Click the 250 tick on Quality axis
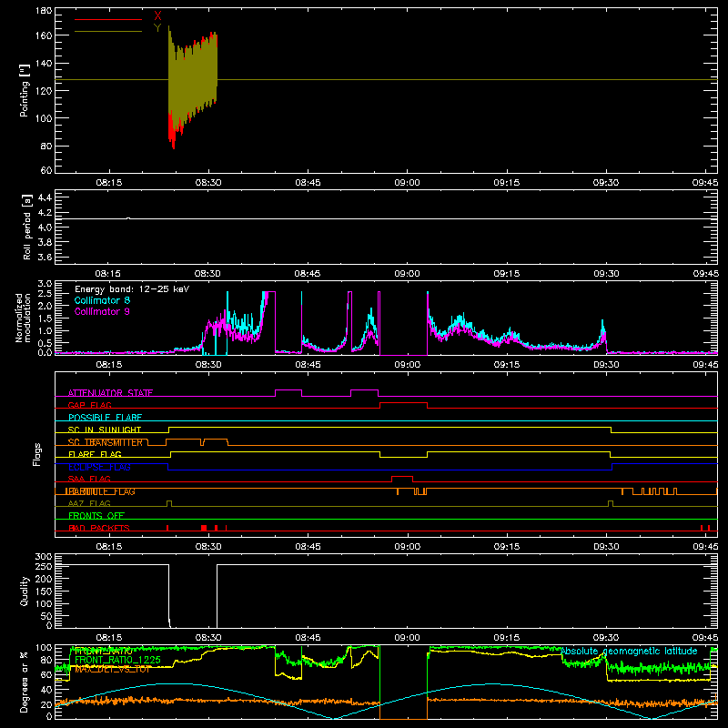This screenshot has height=728, width=728. click(44, 566)
